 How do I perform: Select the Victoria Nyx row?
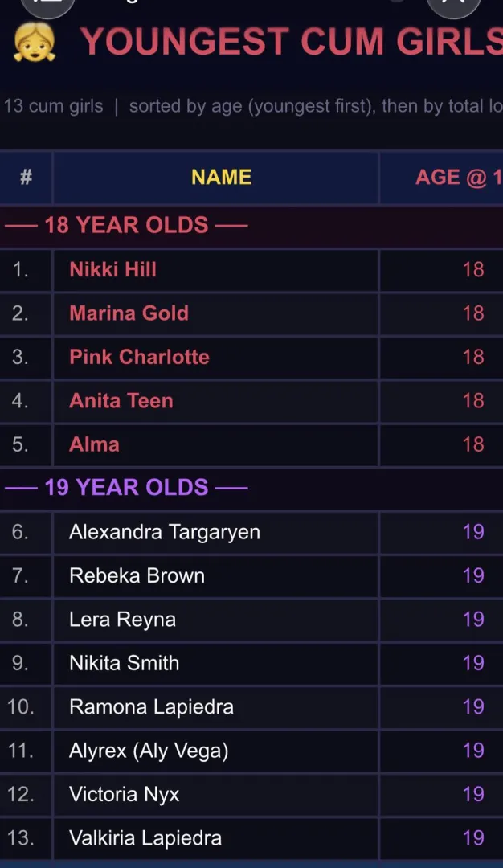tap(124, 795)
